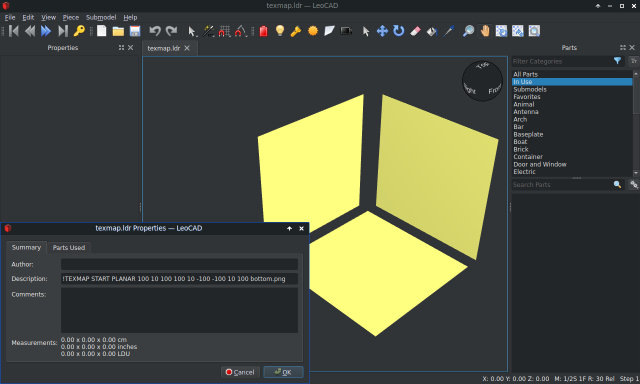Select the directional sun light tool
The width and height of the screenshot is (640, 384).
313,31
